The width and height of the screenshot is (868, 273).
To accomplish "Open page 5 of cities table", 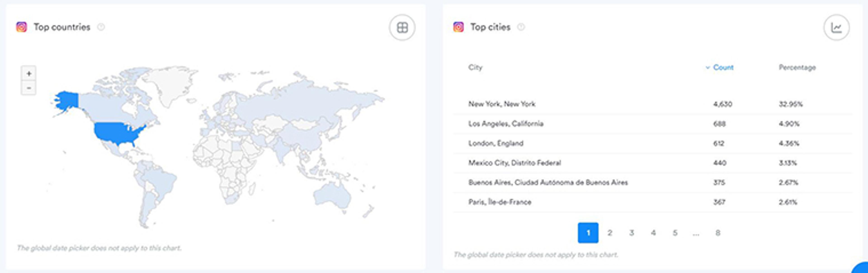I will point(675,233).
